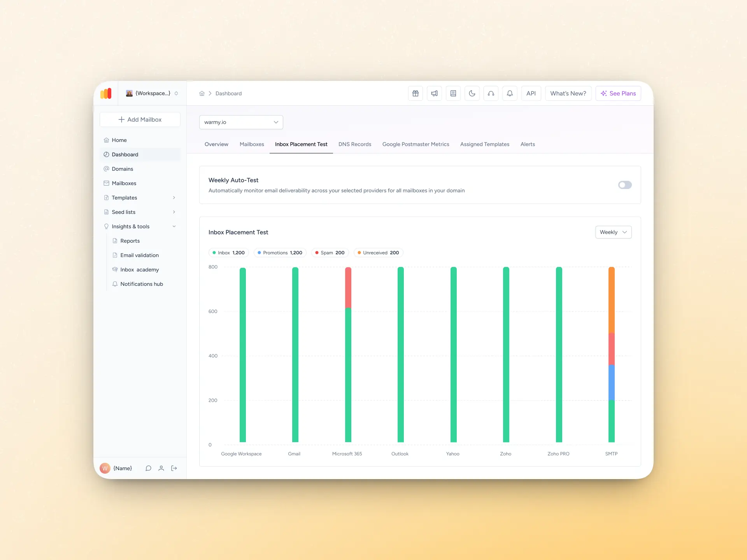The image size is (747, 560).
Task: Click the logout icon at sidebar bottom
Action: point(174,468)
